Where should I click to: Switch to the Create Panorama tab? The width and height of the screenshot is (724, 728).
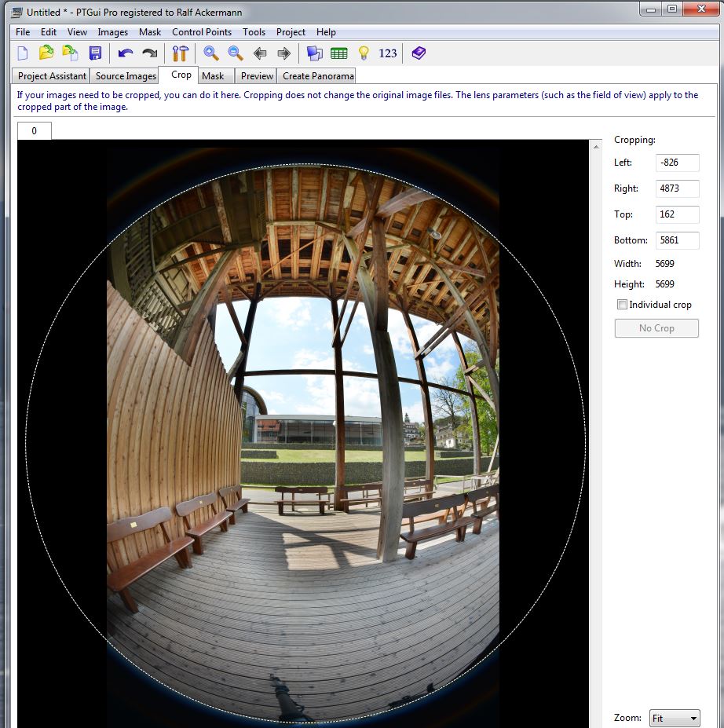[318, 76]
